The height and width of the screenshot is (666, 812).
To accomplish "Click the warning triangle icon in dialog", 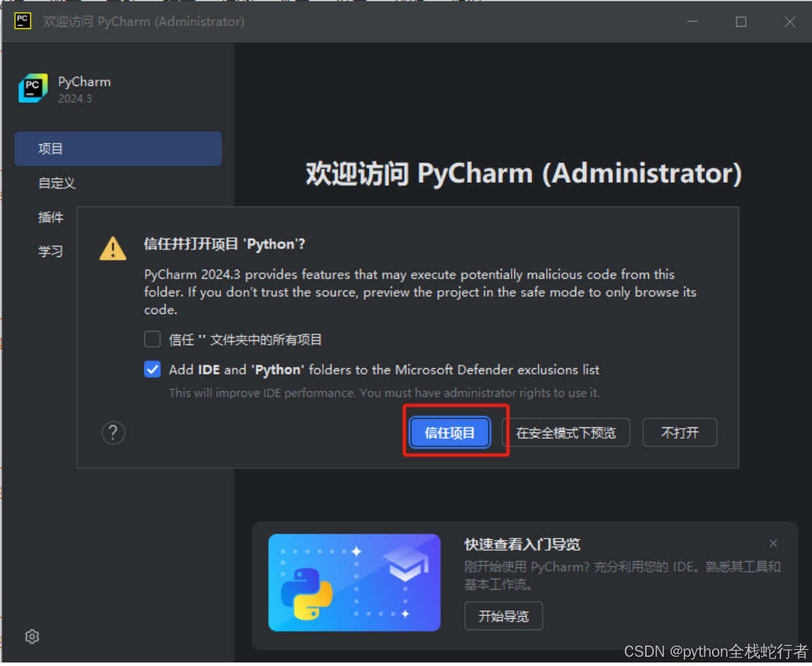I will coord(113,249).
